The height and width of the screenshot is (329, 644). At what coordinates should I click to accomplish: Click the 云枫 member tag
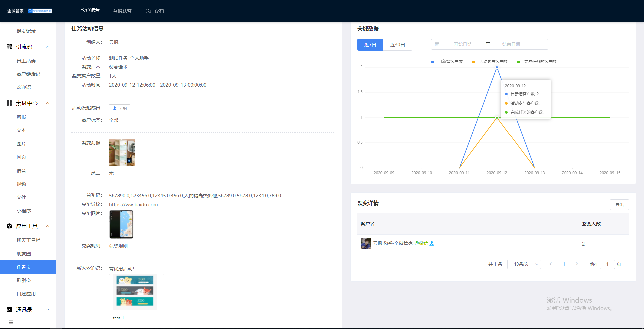(119, 108)
